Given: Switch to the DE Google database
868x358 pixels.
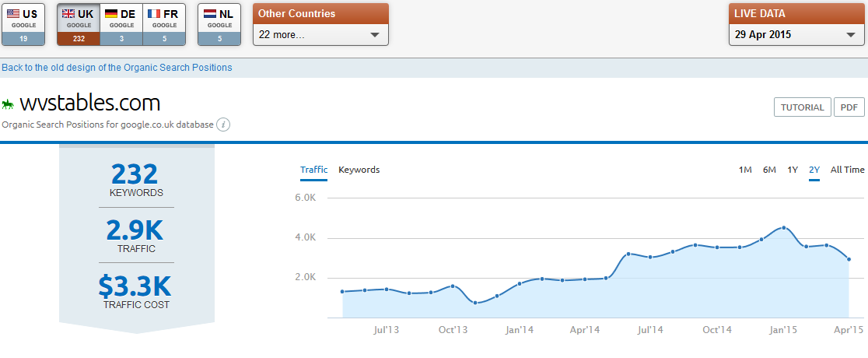Looking at the screenshot, I should coord(121,24).
